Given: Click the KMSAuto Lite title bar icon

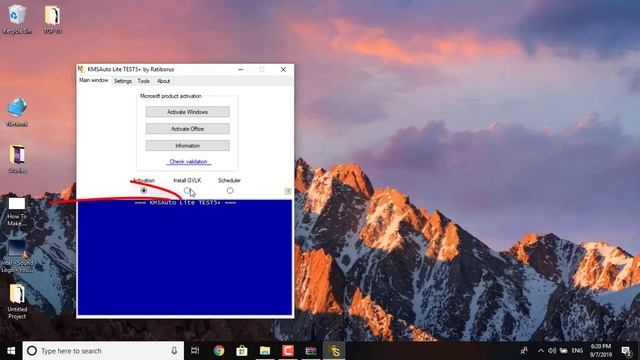Looking at the screenshot, I should pos(81,69).
